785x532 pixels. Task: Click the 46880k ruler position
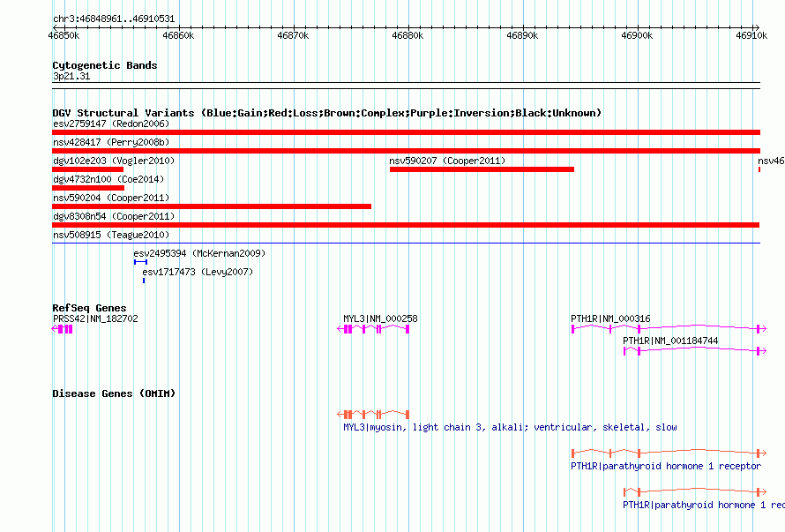407,35
